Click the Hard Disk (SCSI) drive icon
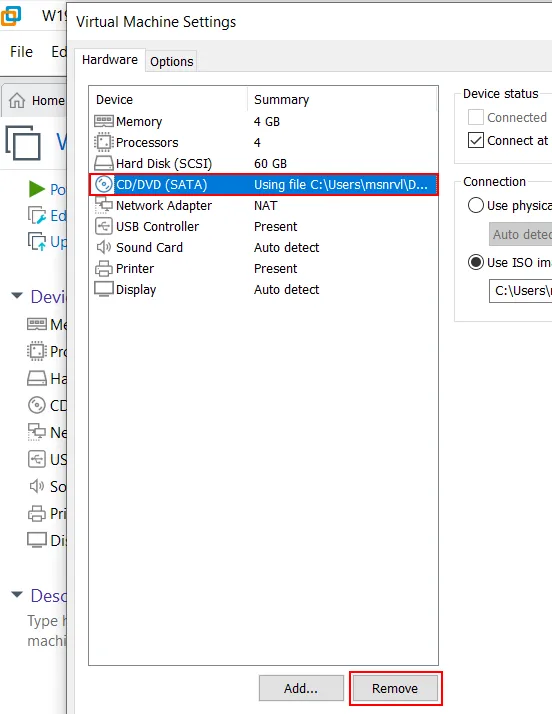The height and width of the screenshot is (714, 552). pos(104,163)
